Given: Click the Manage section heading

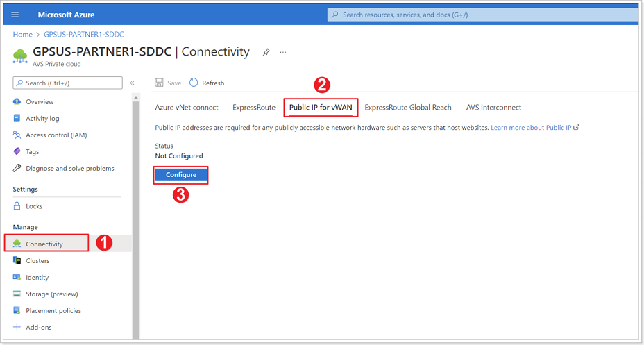Looking at the screenshot, I should pyautogui.click(x=25, y=227).
